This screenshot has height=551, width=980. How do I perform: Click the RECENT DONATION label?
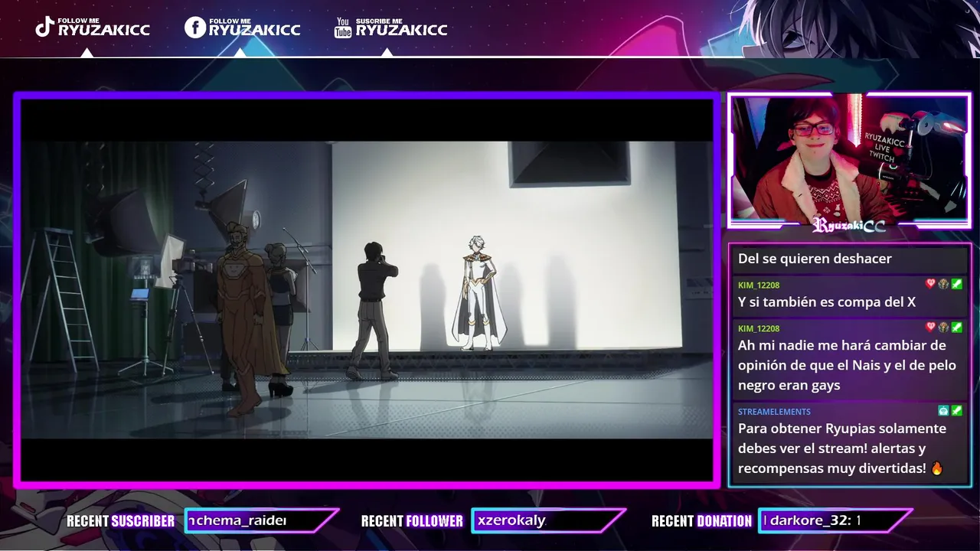point(701,521)
